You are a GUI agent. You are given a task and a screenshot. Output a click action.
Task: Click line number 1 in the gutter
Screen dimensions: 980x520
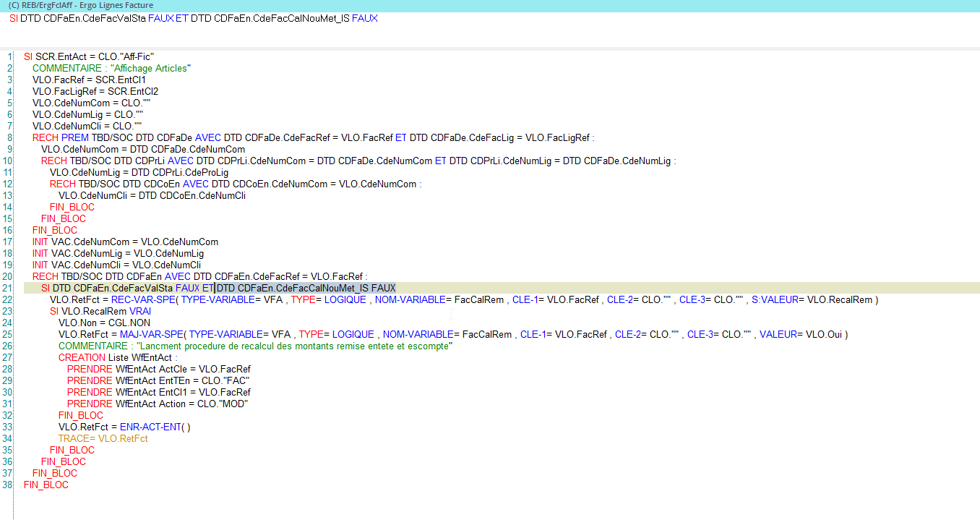(8, 56)
